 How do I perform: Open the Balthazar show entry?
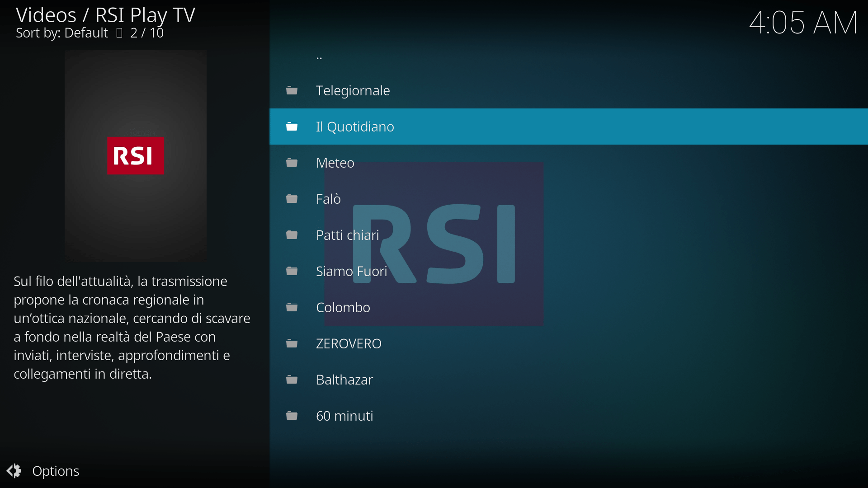344,380
